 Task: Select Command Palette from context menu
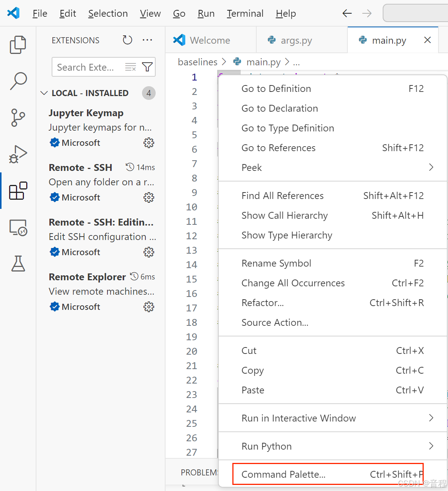[283, 474]
